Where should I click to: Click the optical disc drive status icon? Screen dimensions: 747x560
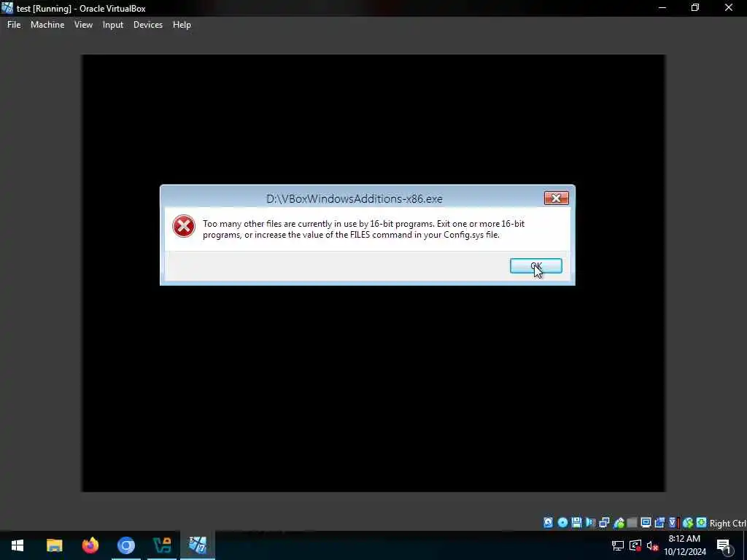(562, 523)
